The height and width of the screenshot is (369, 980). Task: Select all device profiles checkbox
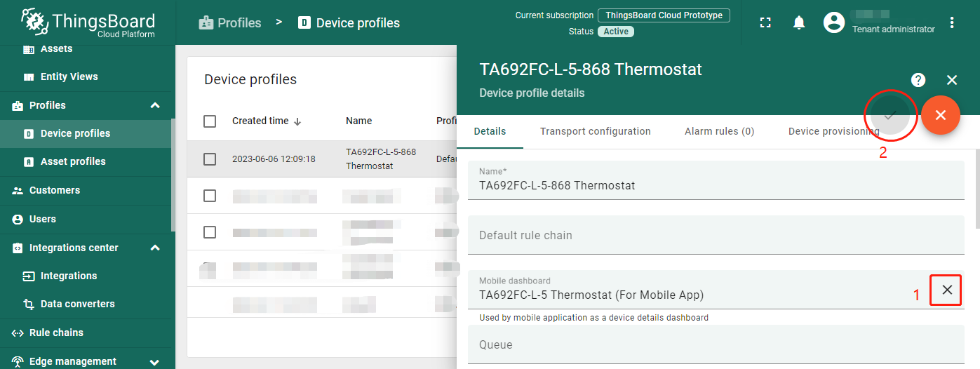point(210,121)
